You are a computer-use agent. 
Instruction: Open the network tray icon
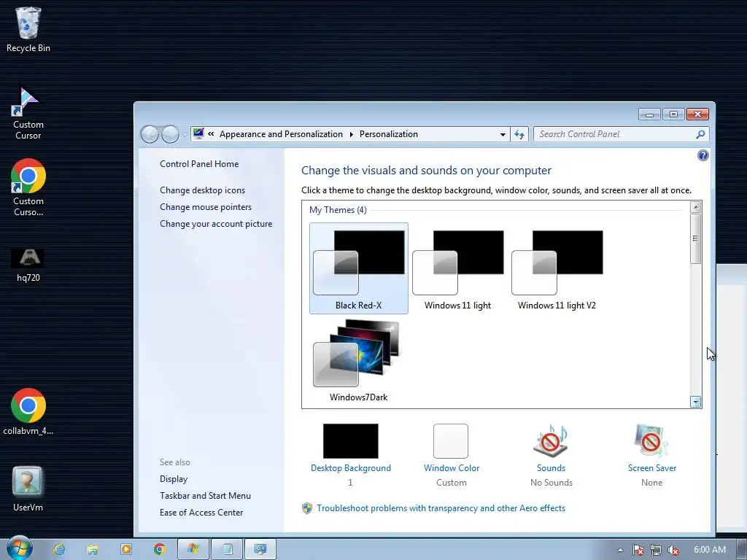[656, 550]
